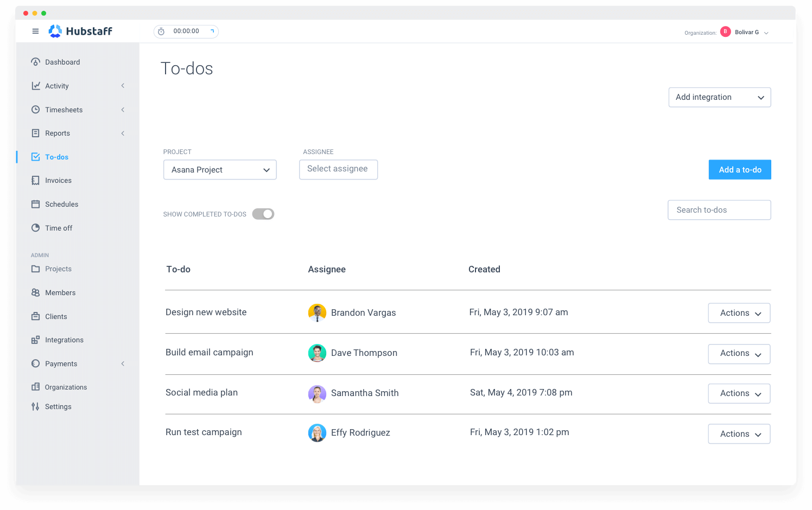Image resolution: width=812 pixels, height=510 pixels.
Task: Click the Search to-dos field
Action: click(719, 210)
